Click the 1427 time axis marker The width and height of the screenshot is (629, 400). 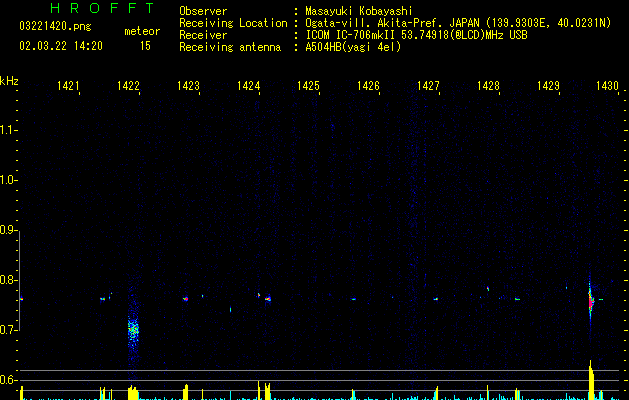[428, 86]
